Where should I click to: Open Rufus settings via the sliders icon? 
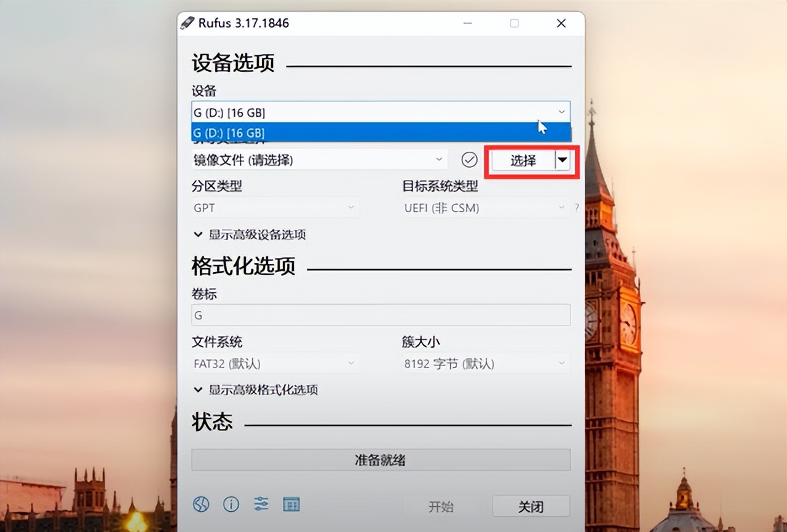tap(261, 504)
